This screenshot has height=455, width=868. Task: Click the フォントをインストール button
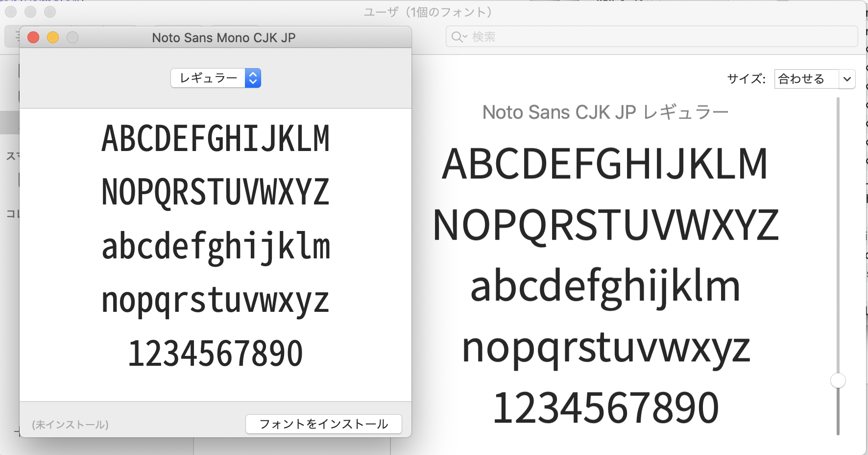(323, 424)
